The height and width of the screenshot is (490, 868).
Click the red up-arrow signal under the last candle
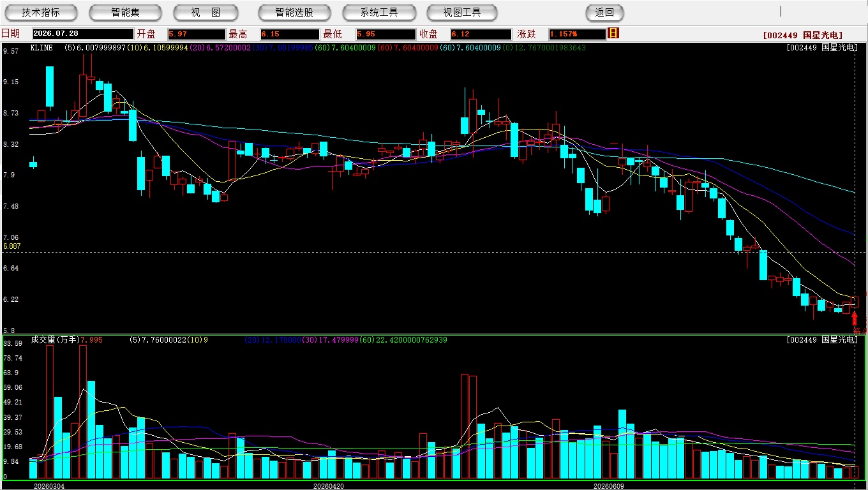pos(855,318)
